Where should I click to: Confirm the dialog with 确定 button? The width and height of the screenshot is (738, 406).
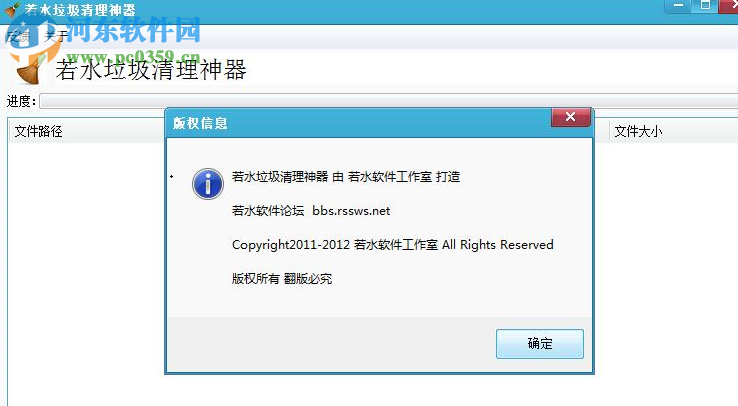539,343
